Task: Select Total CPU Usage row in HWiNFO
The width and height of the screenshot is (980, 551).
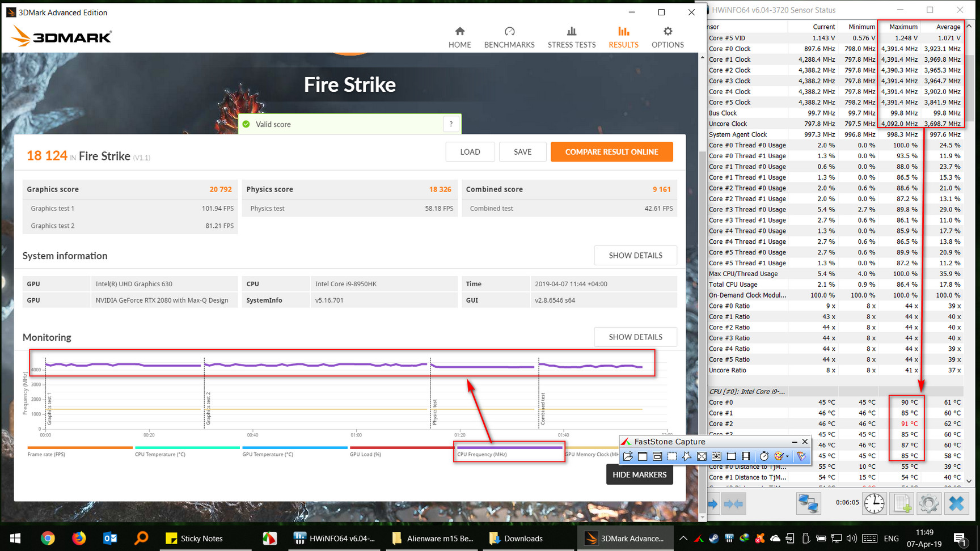Action: click(835, 285)
